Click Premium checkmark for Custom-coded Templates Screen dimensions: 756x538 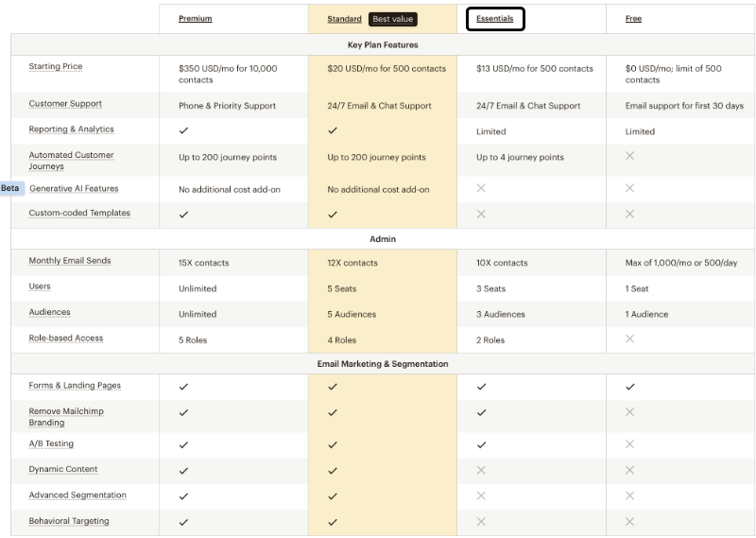click(x=183, y=215)
